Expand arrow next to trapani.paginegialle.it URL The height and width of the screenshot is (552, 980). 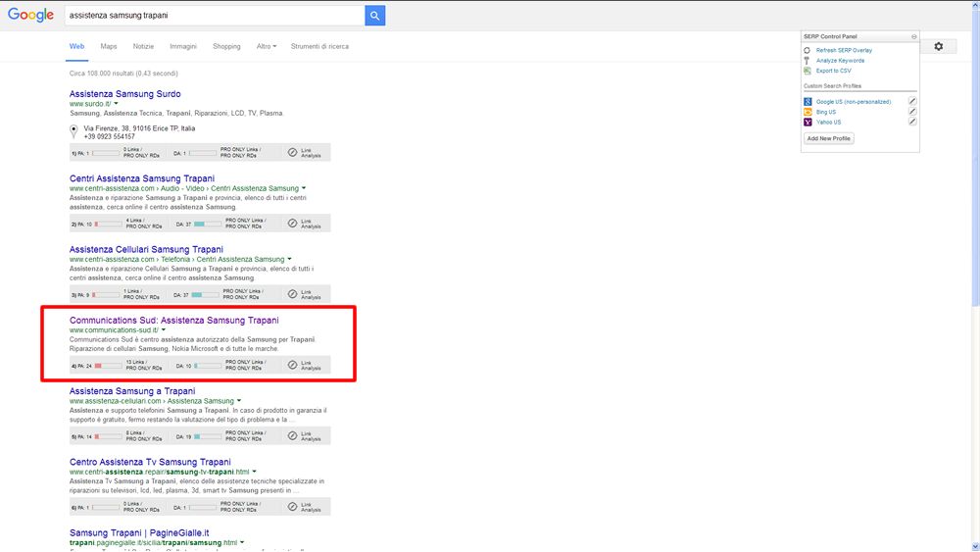(242, 542)
